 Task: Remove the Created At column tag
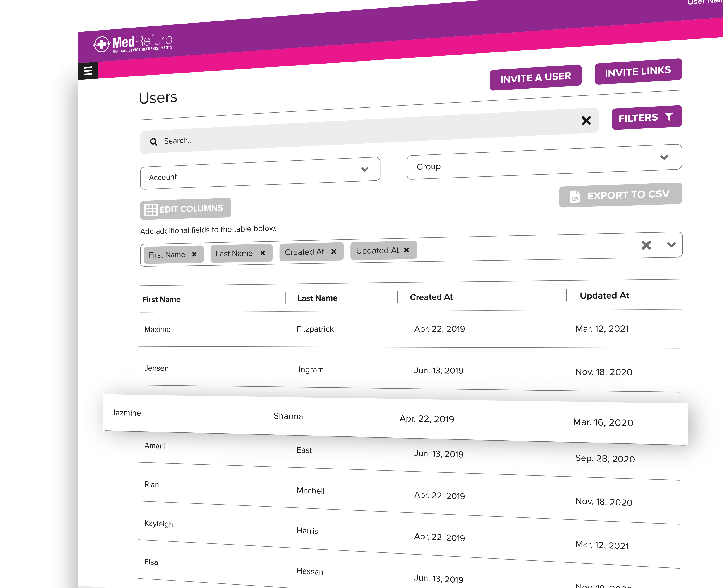[333, 252]
